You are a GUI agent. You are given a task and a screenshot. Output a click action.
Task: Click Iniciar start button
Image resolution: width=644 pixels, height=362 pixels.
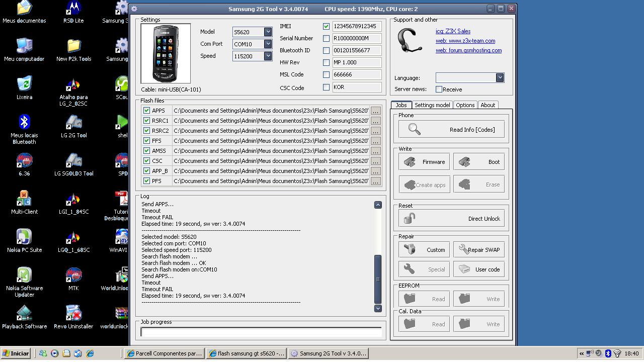pos(16,353)
